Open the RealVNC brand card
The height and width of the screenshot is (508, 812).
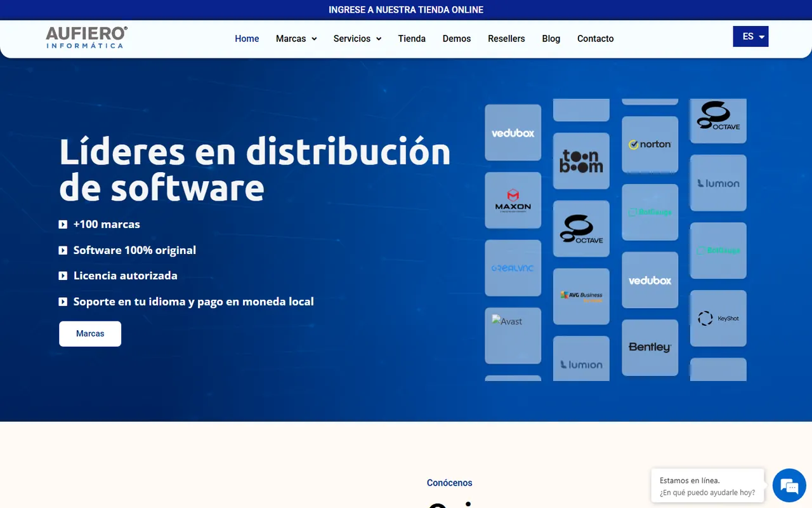coord(513,268)
